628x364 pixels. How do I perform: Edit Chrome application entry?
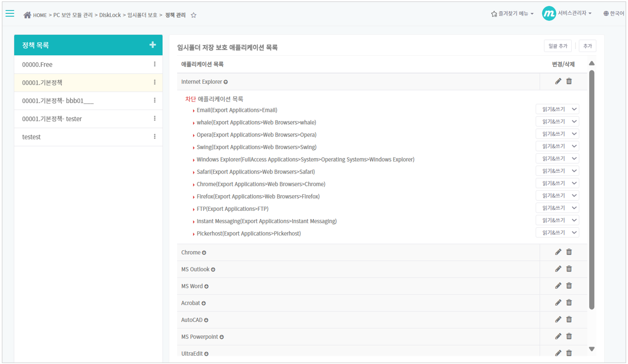click(x=558, y=252)
